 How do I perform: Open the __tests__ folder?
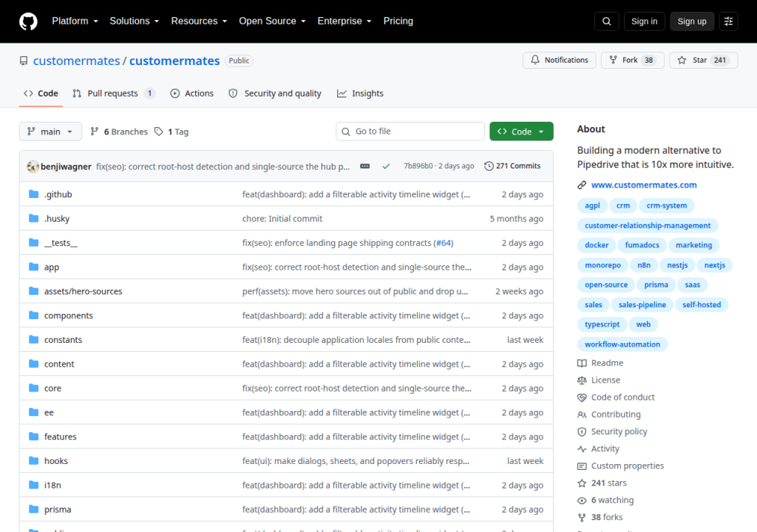tap(61, 243)
